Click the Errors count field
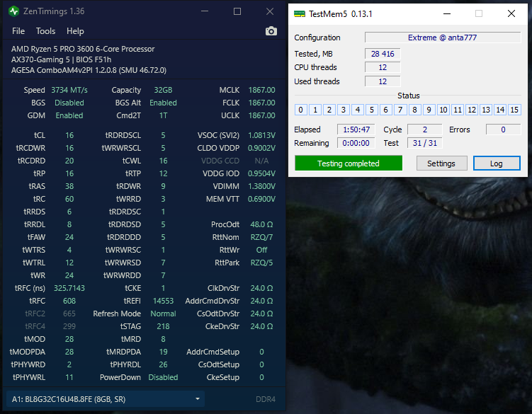The image size is (532, 414). (503, 130)
